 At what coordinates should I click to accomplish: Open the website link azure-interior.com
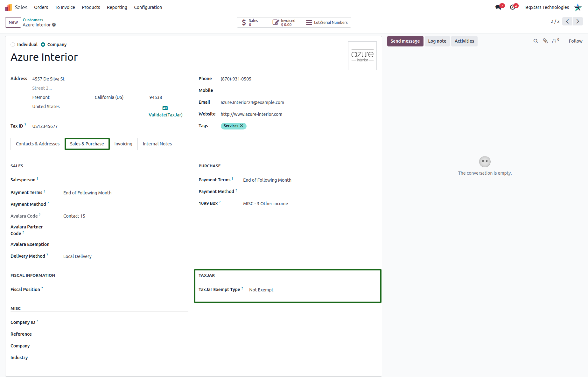[x=251, y=114]
